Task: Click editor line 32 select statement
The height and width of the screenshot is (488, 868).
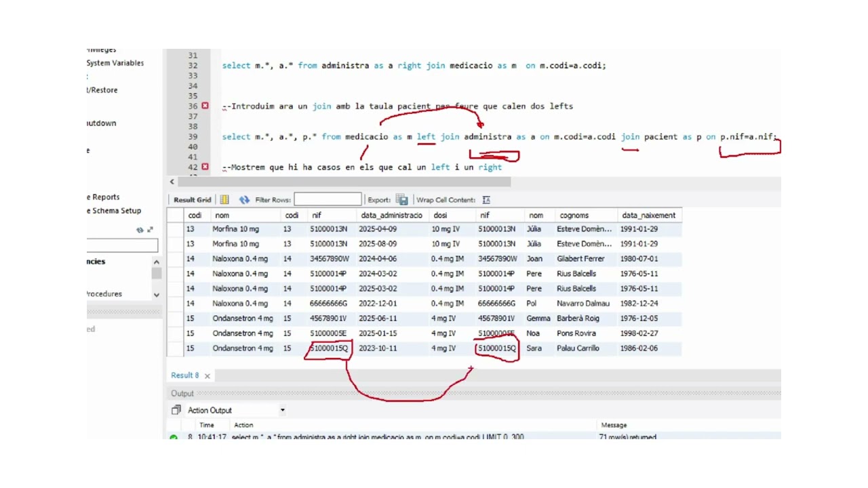Action: 414,66
